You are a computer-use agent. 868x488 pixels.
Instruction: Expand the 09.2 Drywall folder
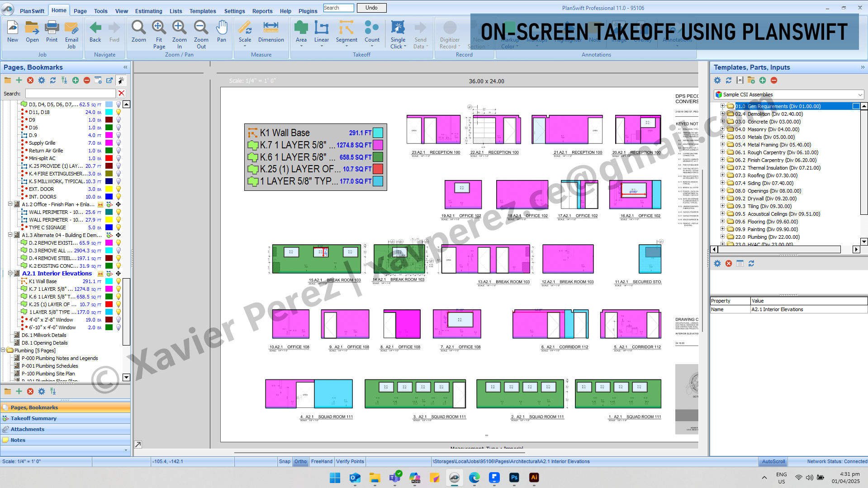coord(722,199)
